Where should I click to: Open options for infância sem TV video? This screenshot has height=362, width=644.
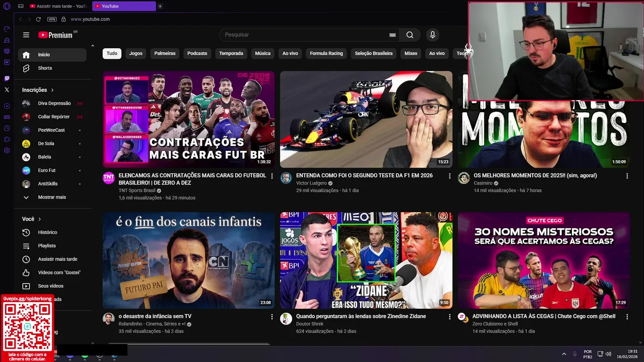(x=272, y=317)
